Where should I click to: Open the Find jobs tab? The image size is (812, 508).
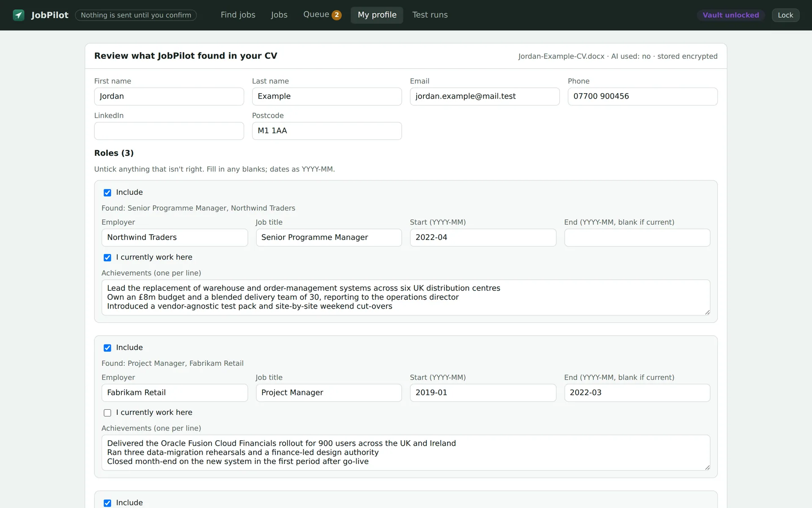tap(238, 15)
